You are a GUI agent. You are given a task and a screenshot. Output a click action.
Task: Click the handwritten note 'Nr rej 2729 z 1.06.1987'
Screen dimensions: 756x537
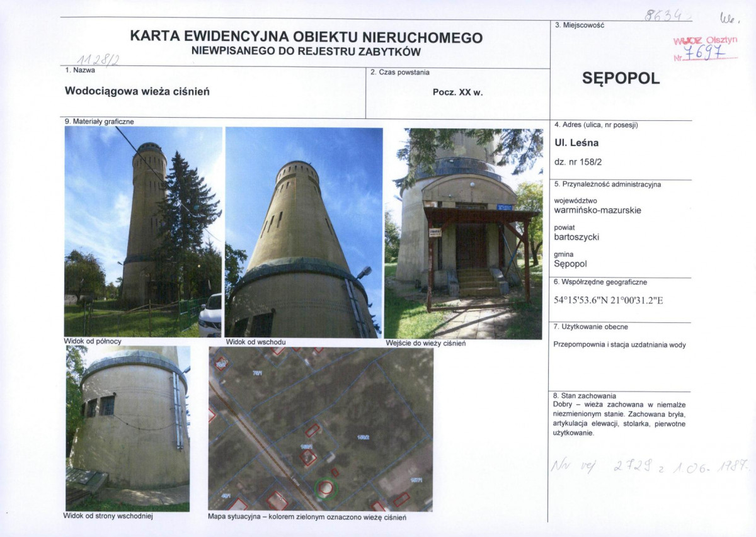[x=650, y=466]
